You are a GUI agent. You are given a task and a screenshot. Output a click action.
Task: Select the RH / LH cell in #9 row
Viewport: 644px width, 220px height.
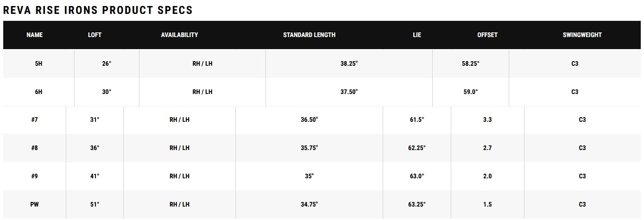click(x=179, y=176)
